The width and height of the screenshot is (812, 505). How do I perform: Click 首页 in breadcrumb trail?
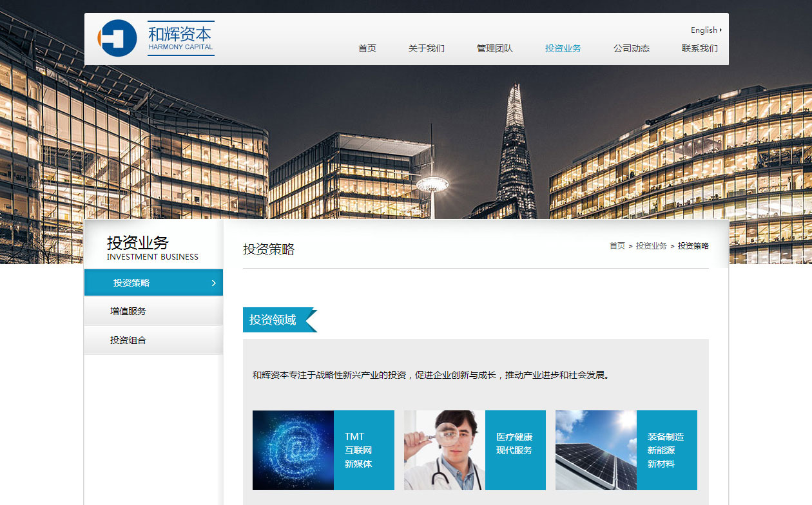coord(617,246)
